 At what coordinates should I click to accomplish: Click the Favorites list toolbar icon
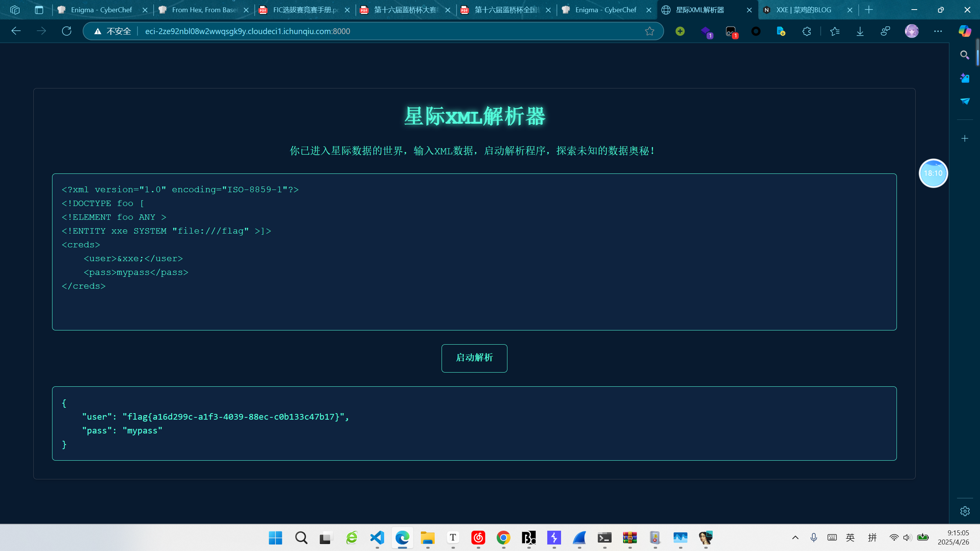[835, 31]
